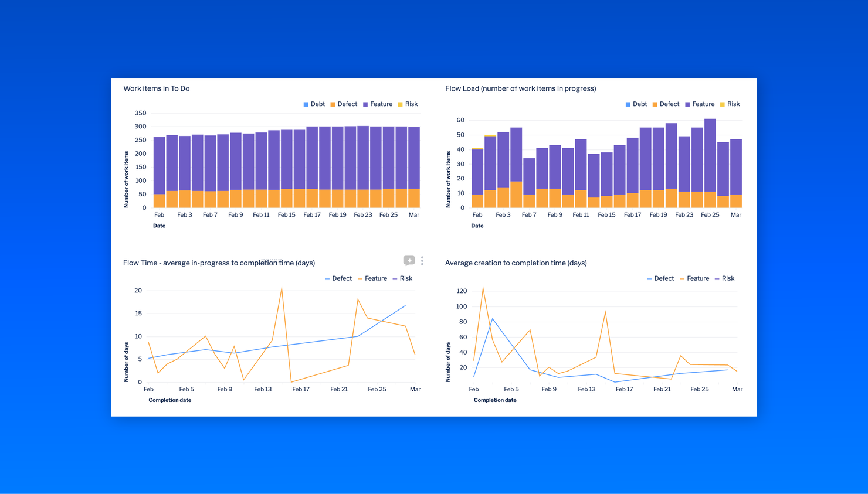Click the orange Defect color swatch in Flow Load
Image resolution: width=868 pixels, height=494 pixels.
(655, 104)
